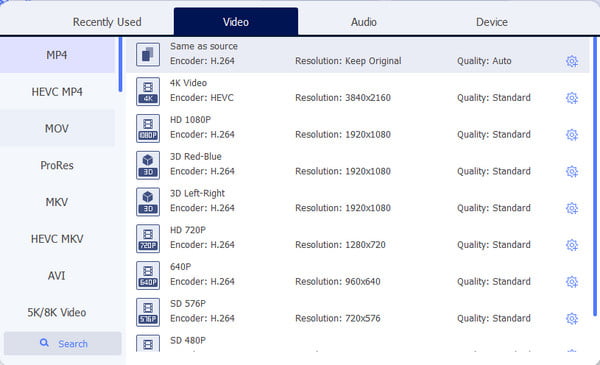
Task: Open settings gear for Same as source
Action: (572, 61)
